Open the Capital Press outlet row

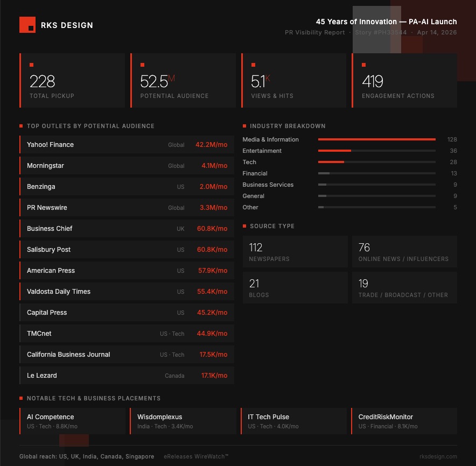point(127,313)
